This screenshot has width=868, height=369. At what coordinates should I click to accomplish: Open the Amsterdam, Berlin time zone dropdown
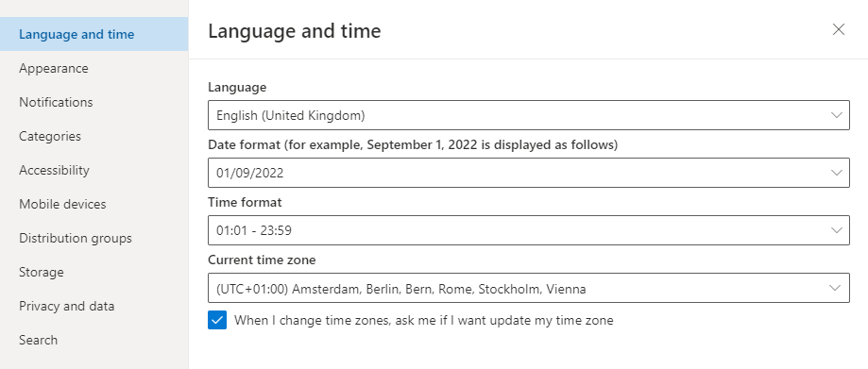(x=529, y=288)
